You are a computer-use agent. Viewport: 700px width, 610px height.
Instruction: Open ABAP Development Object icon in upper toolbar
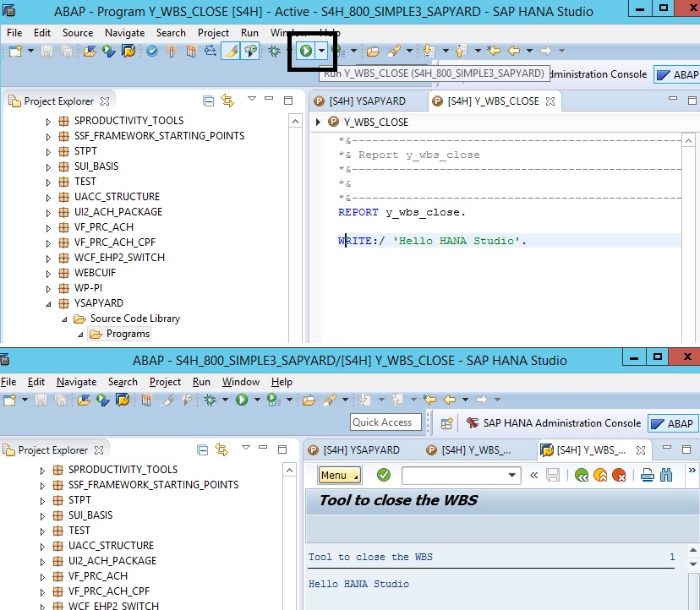click(x=90, y=51)
